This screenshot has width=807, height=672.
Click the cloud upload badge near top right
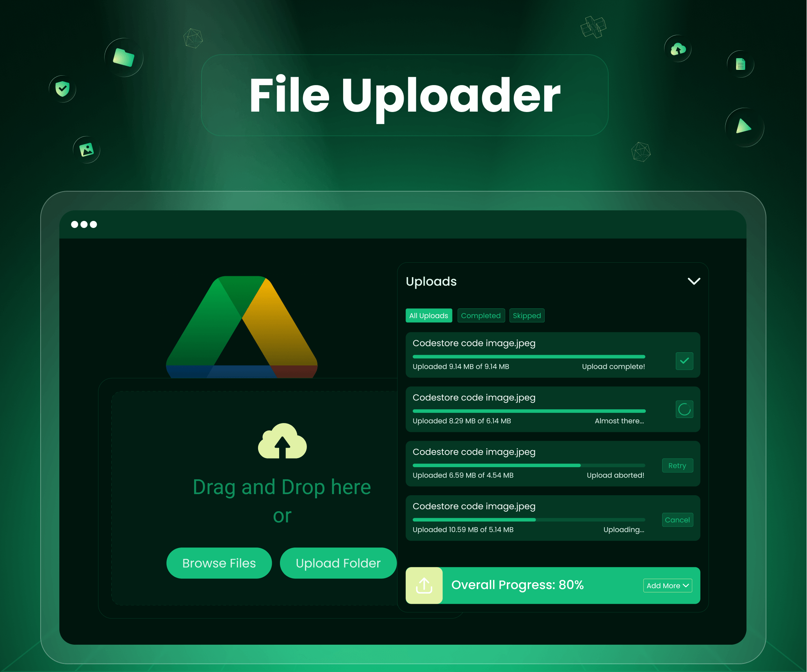coord(677,49)
